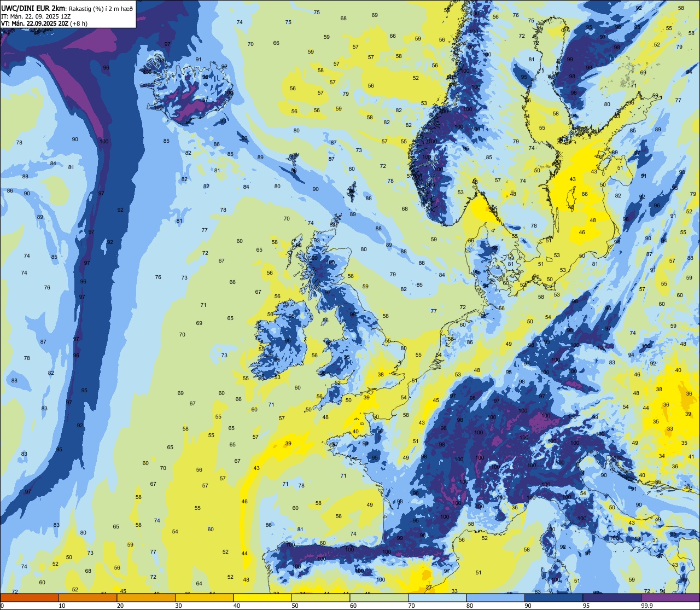
Task: Click the legend tick label 30
Action: pos(178,606)
